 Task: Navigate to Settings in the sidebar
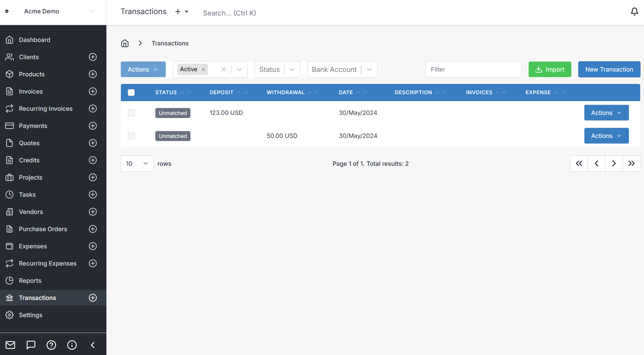30,315
